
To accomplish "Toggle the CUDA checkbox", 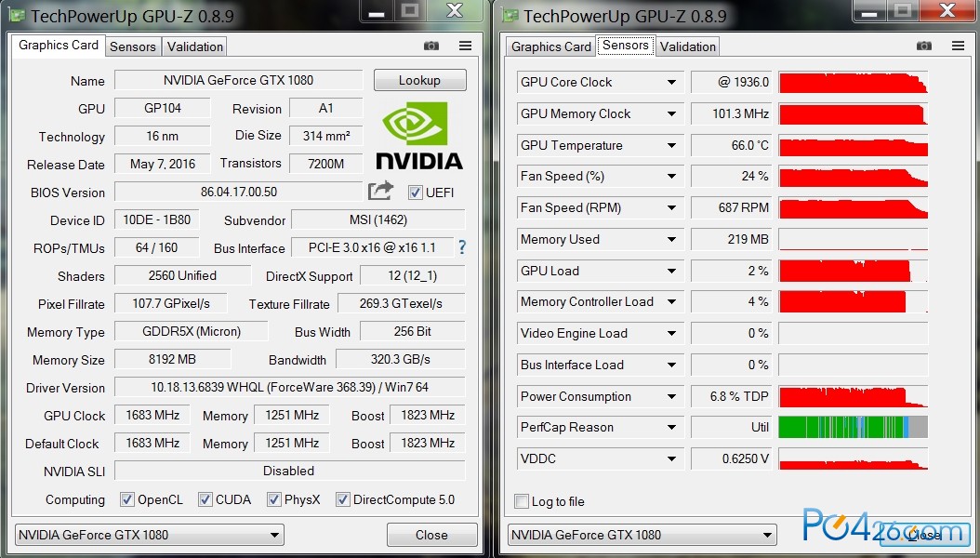I will point(205,499).
